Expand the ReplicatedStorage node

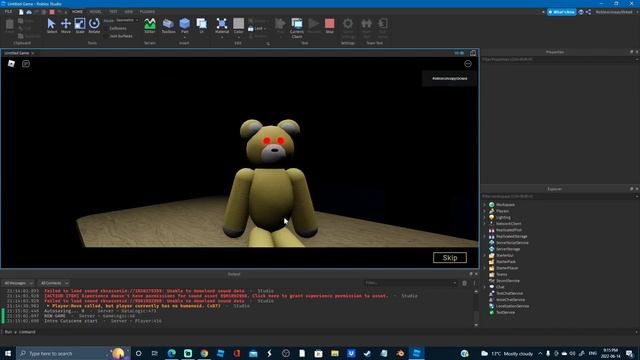click(485, 236)
